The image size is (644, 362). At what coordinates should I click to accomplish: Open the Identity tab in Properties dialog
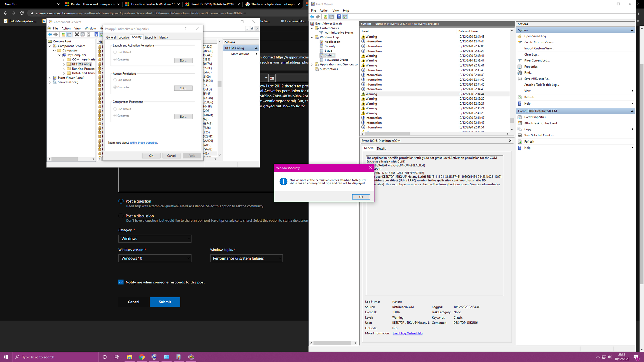164,38
